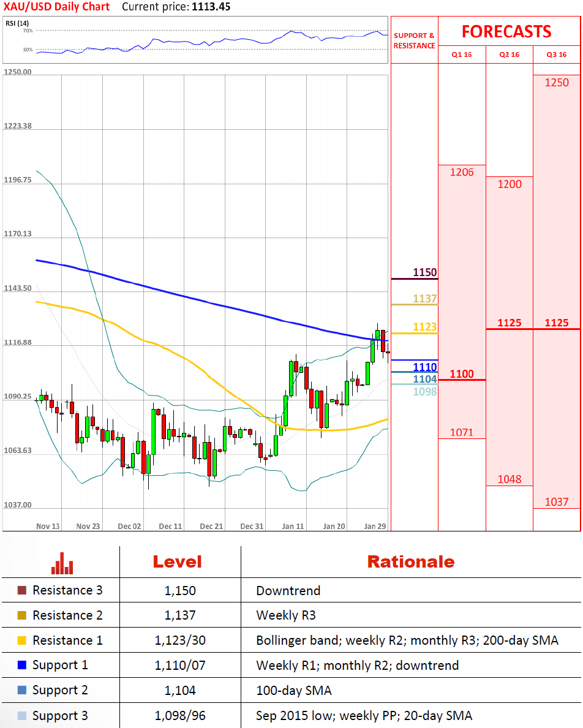The width and height of the screenshot is (583, 728).
Task: Click the 1063.63 price axis label
Action: 18,451
